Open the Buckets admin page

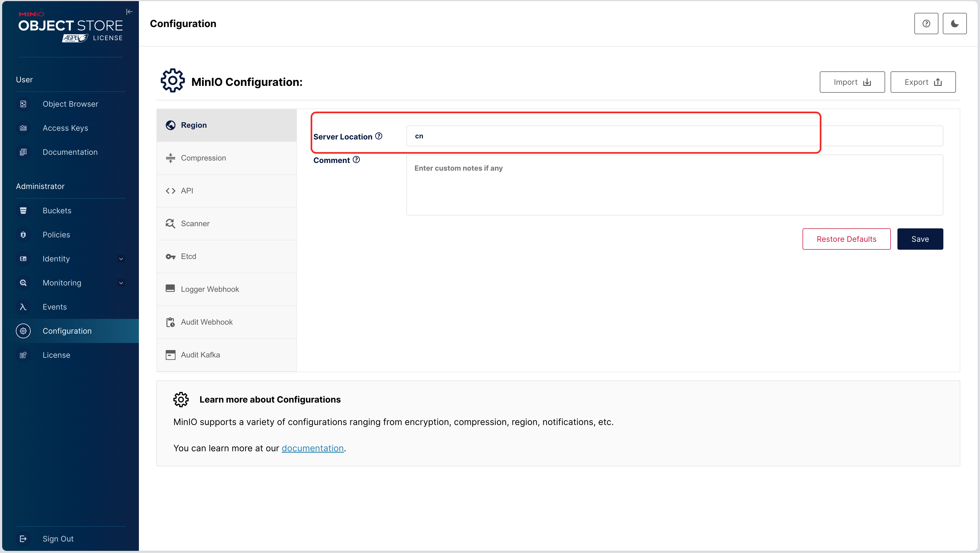click(70, 211)
